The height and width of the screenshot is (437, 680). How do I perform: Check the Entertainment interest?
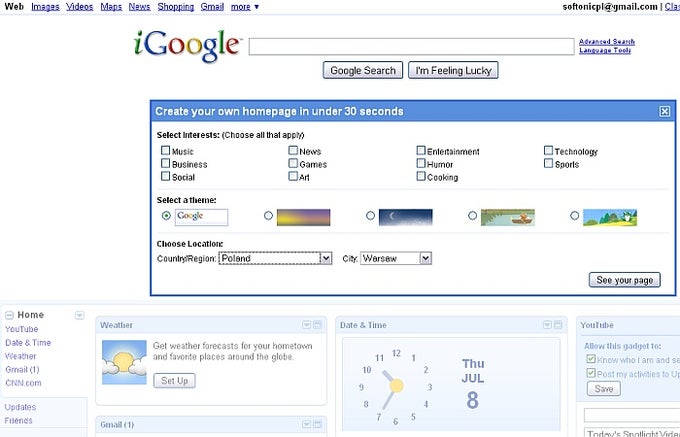421,150
